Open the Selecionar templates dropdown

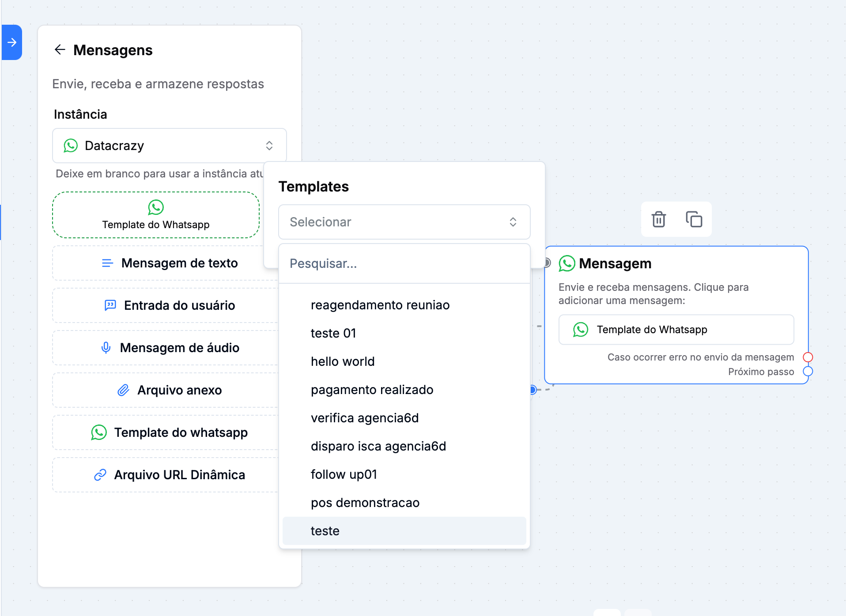pos(404,222)
